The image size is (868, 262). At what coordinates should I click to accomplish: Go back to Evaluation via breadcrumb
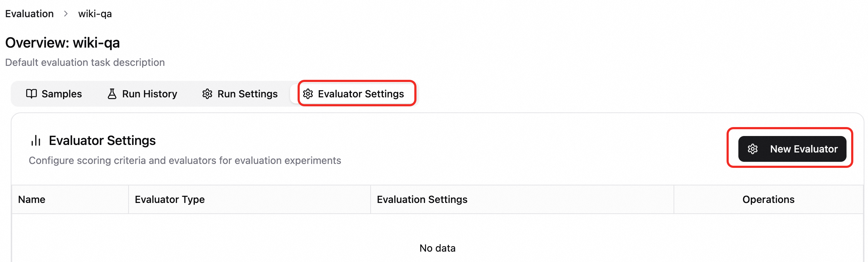(x=29, y=14)
